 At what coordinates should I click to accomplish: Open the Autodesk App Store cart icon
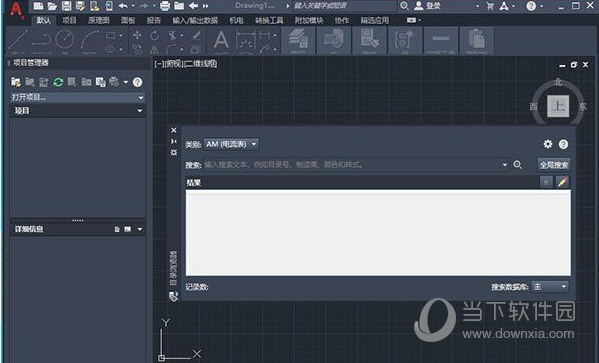(490, 6)
